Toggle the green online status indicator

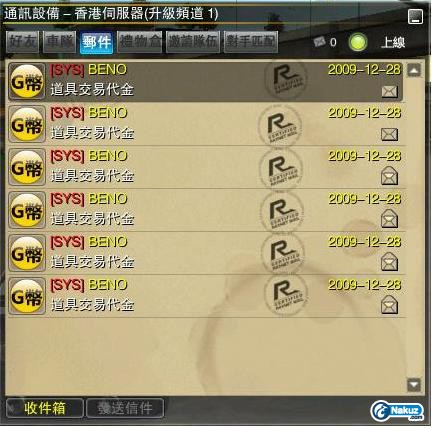click(358, 43)
